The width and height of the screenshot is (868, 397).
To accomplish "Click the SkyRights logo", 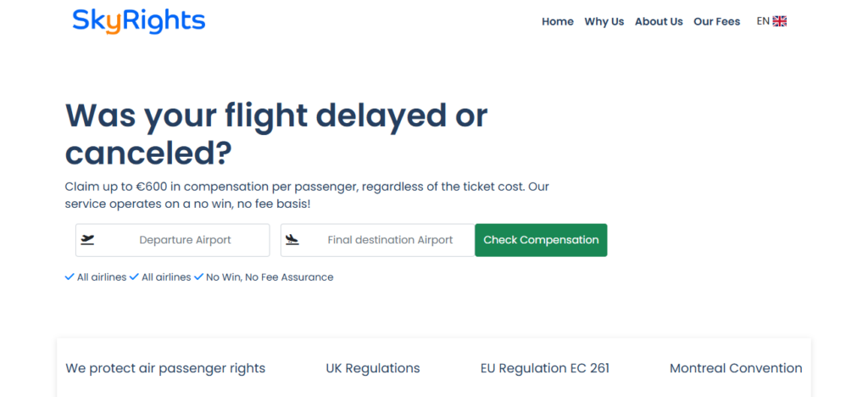I will tap(139, 20).
